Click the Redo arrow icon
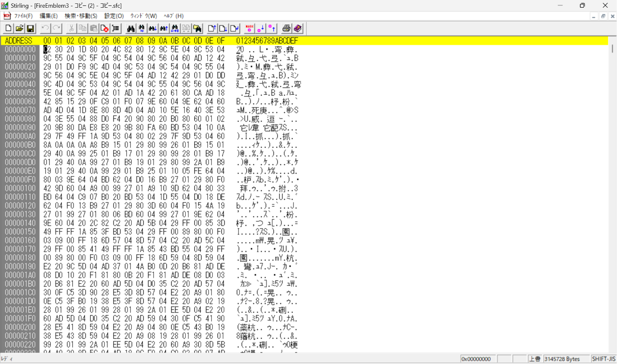The height and width of the screenshot is (364, 617). tap(56, 28)
